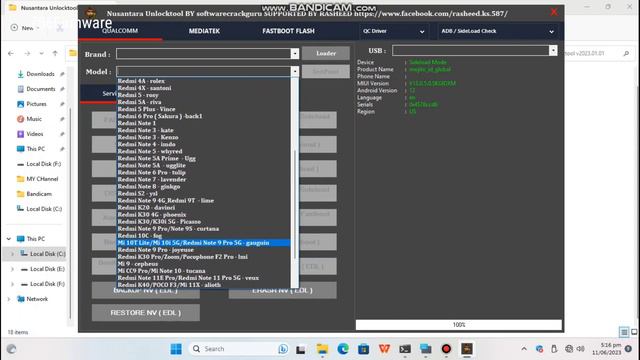Select Redmi Note 4 - imdo
640x360 pixels.
(147, 144)
